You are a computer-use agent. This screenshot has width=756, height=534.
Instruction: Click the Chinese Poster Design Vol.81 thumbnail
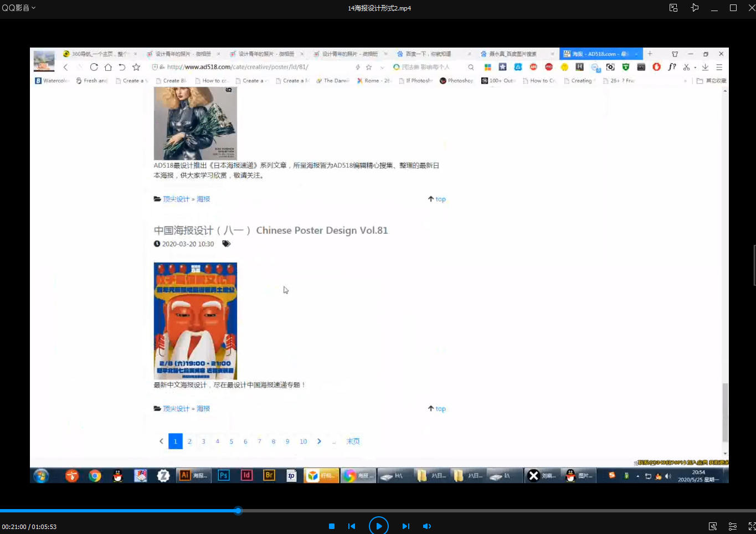pos(195,321)
